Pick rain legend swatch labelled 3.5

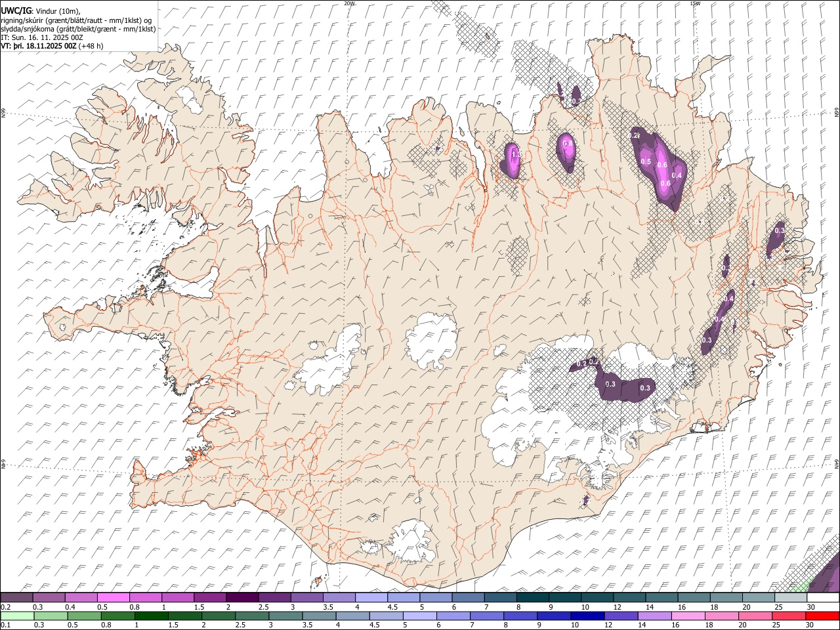tap(320, 616)
